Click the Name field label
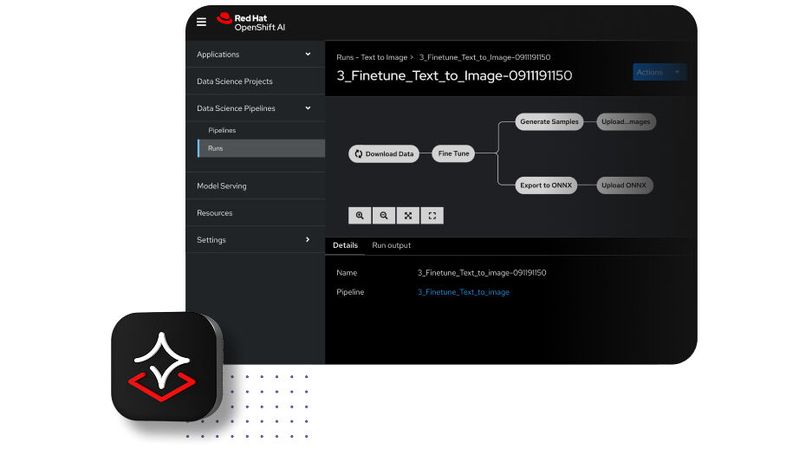The width and height of the screenshot is (799, 449). [x=347, y=273]
